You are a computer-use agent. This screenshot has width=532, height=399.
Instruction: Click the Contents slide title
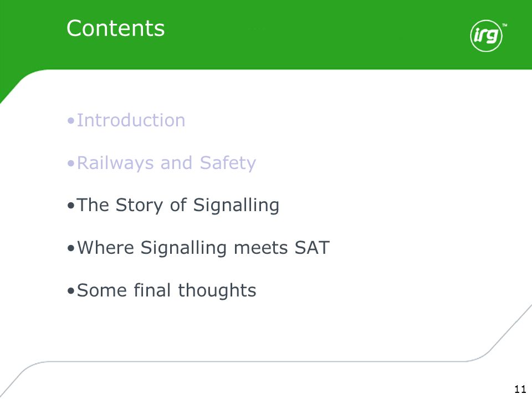(115, 28)
